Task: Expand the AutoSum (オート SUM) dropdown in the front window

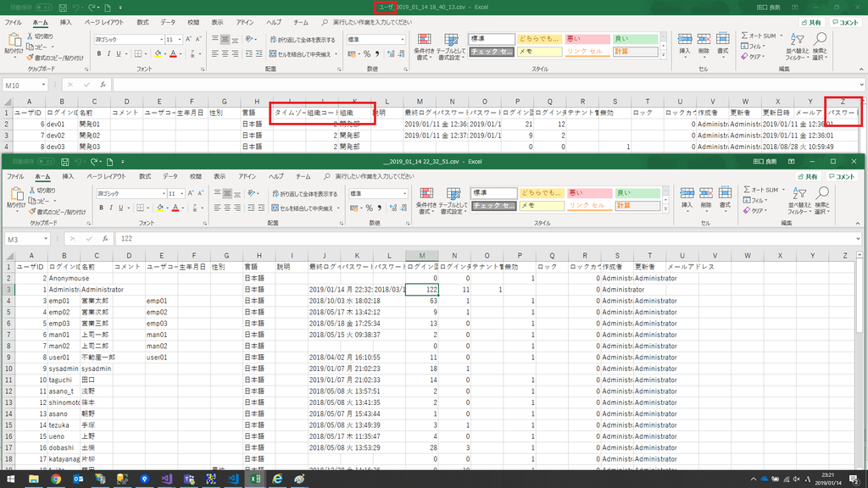Action: coord(782,190)
